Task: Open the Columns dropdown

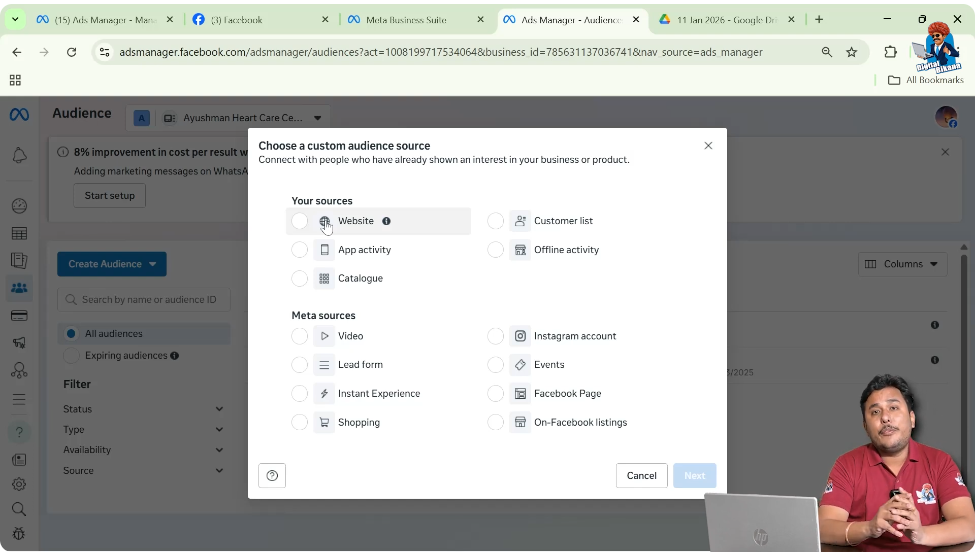Action: [902, 264]
